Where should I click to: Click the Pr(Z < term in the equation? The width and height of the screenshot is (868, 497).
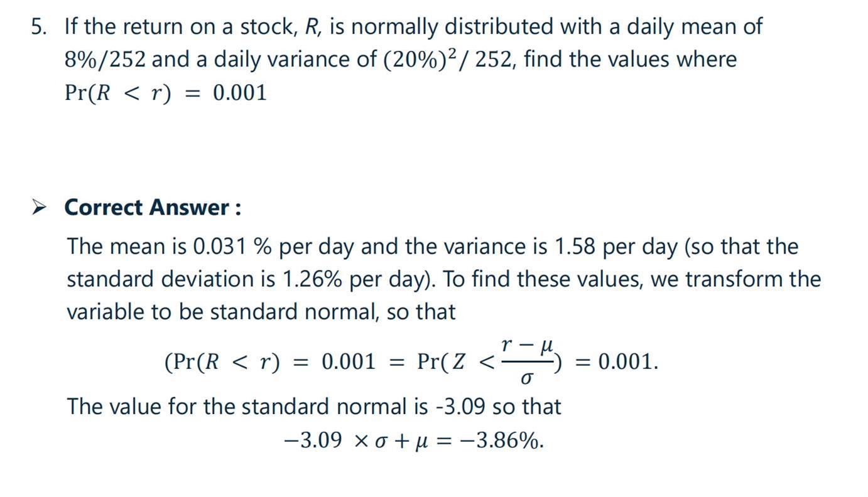(x=456, y=362)
